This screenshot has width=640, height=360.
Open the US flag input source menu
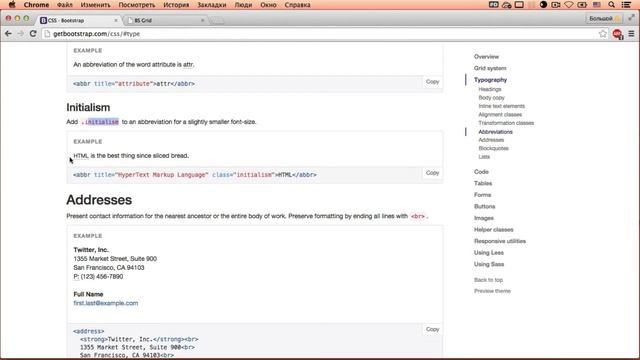(597, 5)
